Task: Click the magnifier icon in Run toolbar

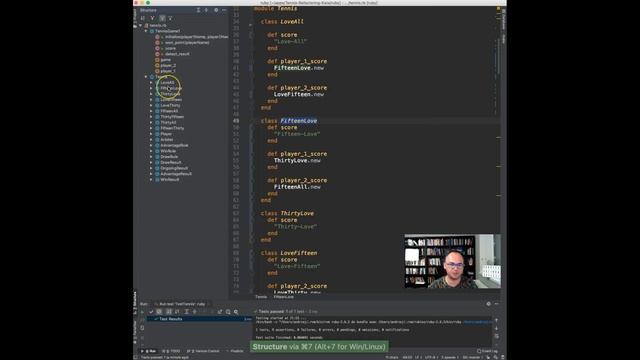Action: point(236,312)
